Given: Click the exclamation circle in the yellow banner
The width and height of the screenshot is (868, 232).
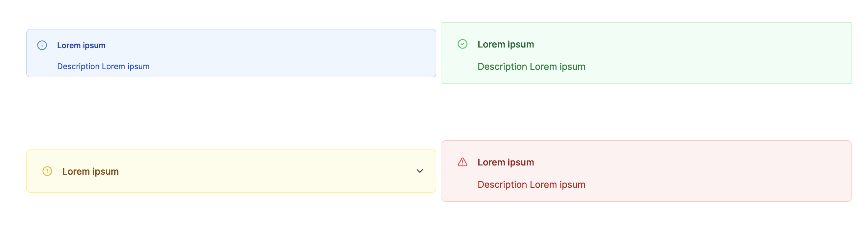Looking at the screenshot, I should pos(47,171).
